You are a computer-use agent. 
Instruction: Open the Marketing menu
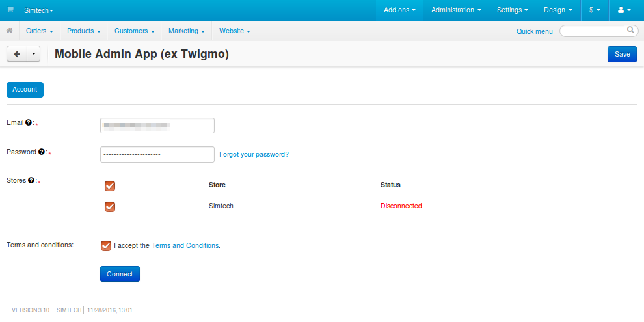pyautogui.click(x=187, y=31)
